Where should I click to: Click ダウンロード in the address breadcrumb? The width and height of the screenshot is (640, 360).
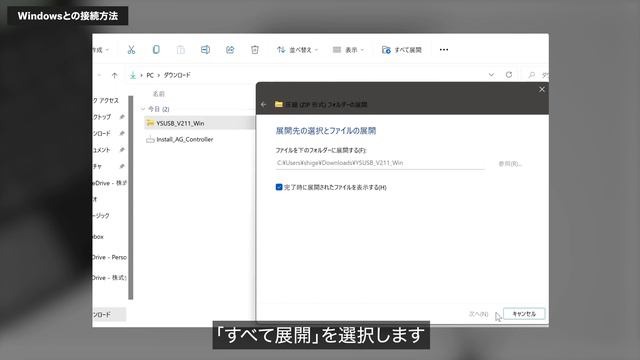[x=177, y=75]
